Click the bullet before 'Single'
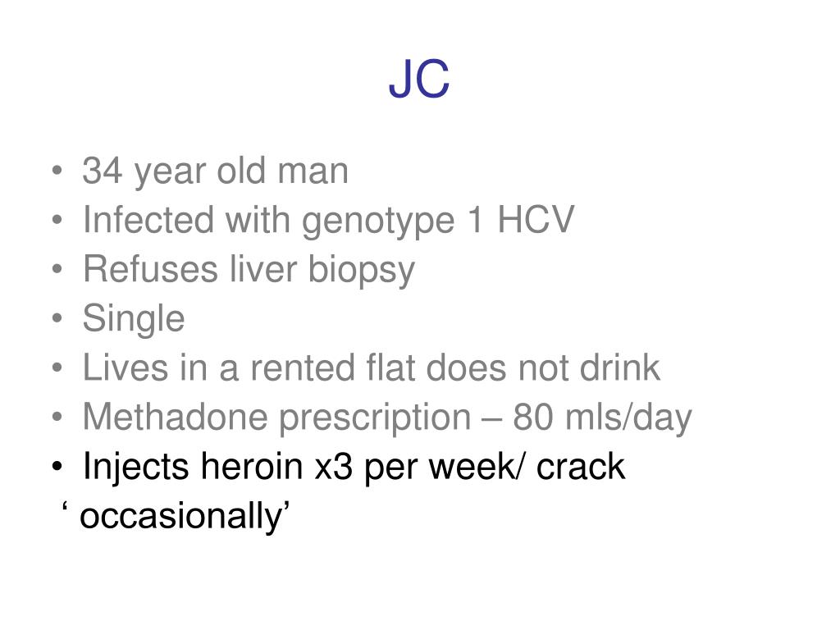This screenshot has height=630, width=840. click(x=57, y=318)
